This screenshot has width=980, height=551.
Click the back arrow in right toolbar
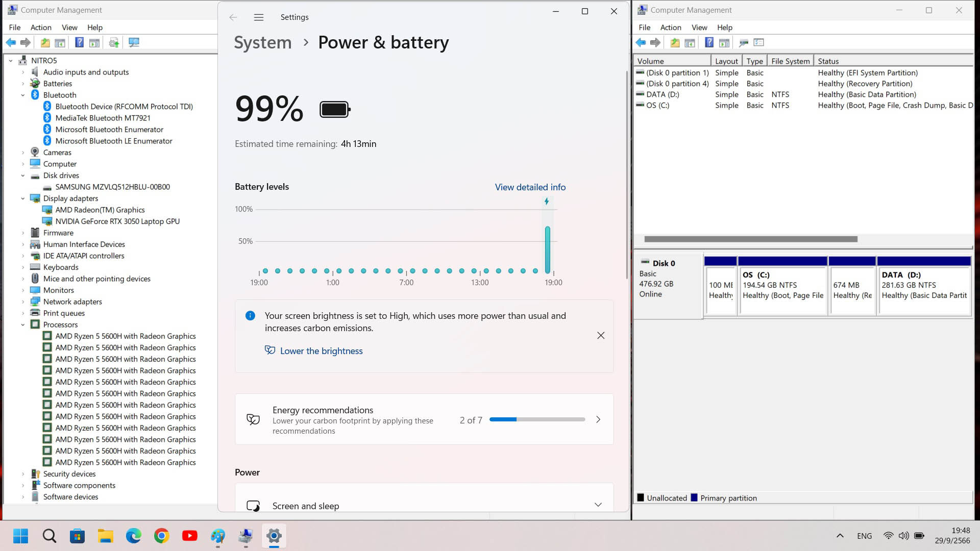click(641, 42)
